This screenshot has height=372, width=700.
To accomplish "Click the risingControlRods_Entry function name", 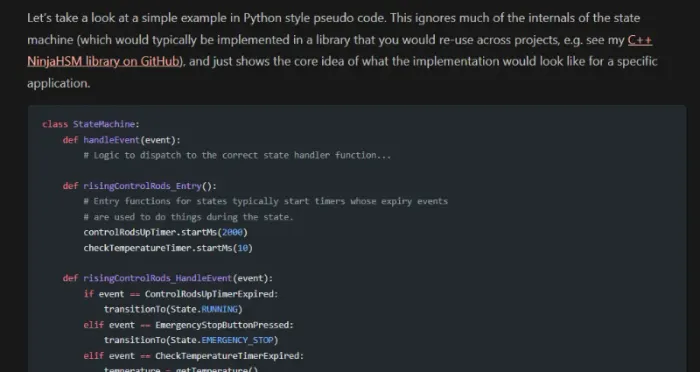I will tap(142, 186).
